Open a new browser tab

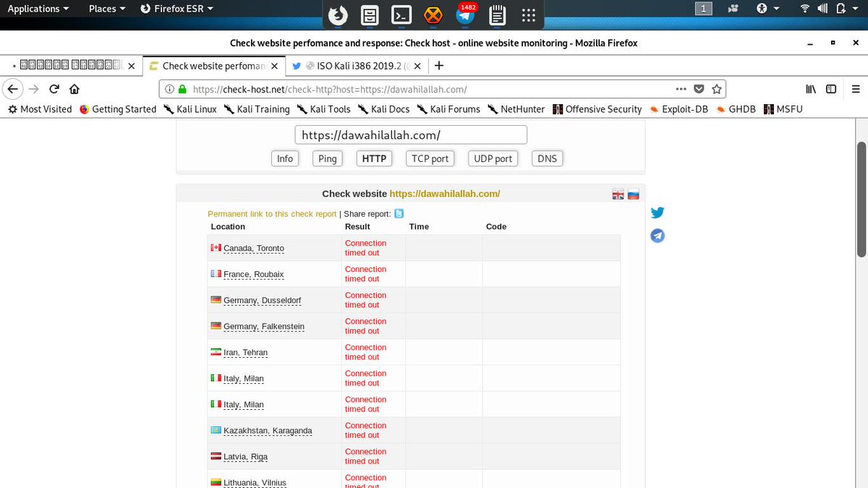click(x=438, y=66)
